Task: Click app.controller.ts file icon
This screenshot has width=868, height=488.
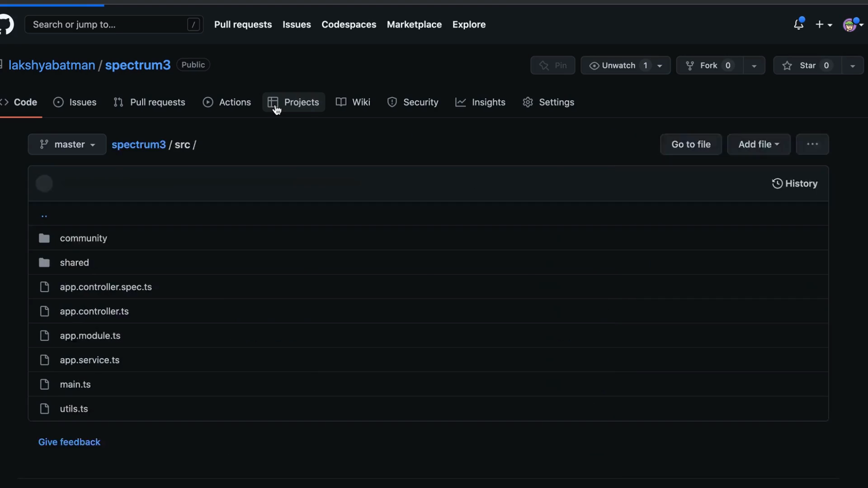Action: (44, 311)
